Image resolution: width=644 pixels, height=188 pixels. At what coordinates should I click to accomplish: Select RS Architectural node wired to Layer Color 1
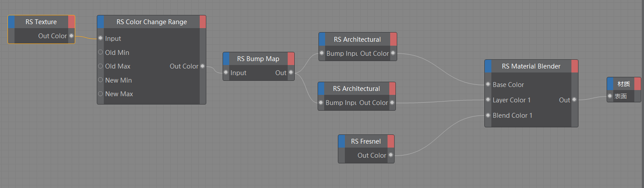(x=356, y=89)
